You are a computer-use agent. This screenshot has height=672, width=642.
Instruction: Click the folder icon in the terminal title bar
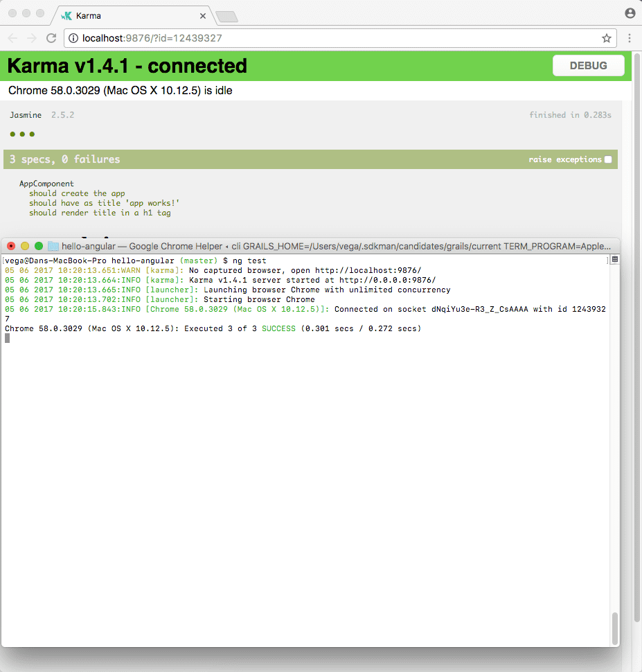[53, 246]
